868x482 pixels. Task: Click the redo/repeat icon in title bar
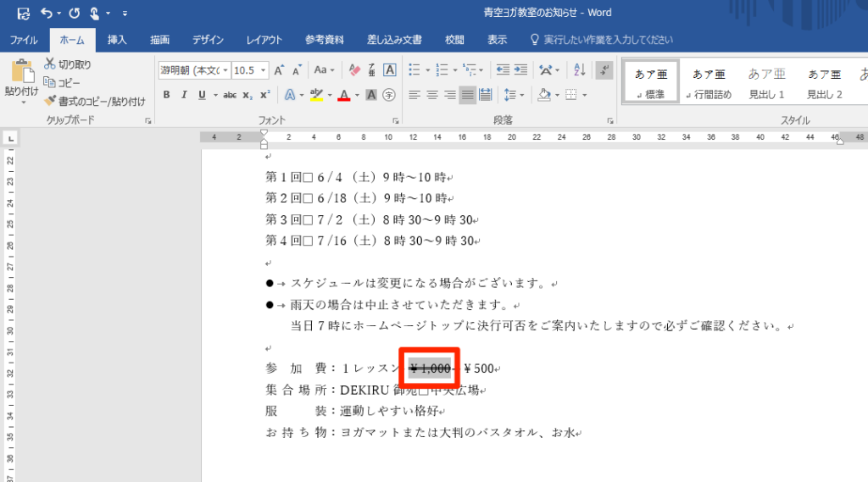point(75,13)
